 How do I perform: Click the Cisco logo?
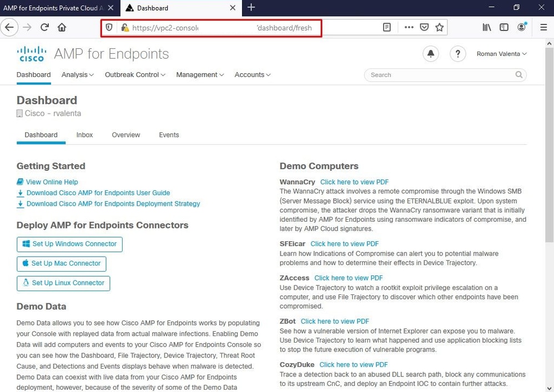(x=32, y=54)
